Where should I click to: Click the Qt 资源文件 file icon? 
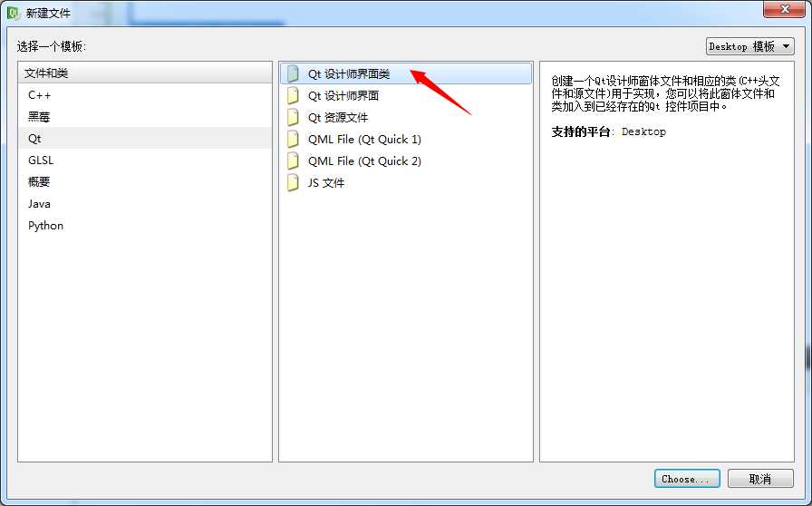(x=293, y=117)
